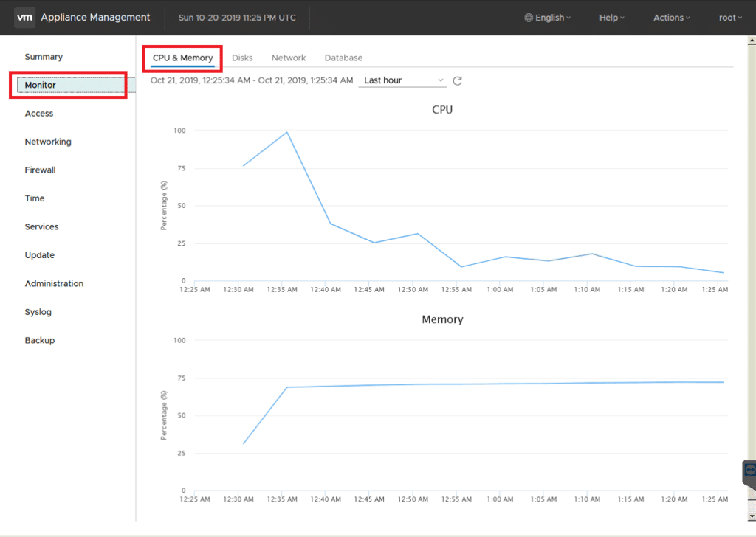Open the Help dropdown menu
The width and height of the screenshot is (756, 537).
click(611, 18)
